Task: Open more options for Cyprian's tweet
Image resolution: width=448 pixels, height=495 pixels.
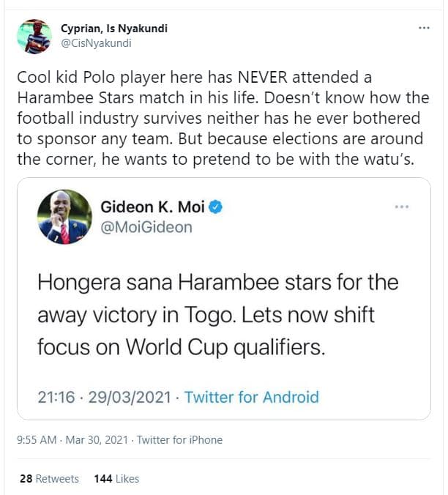Action: click(424, 28)
